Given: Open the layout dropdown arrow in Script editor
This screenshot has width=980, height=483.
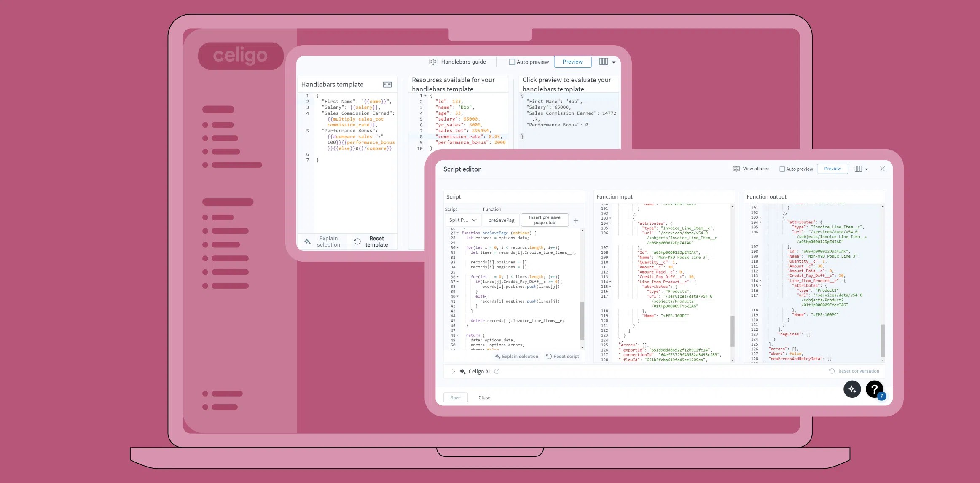Looking at the screenshot, I should (x=867, y=169).
